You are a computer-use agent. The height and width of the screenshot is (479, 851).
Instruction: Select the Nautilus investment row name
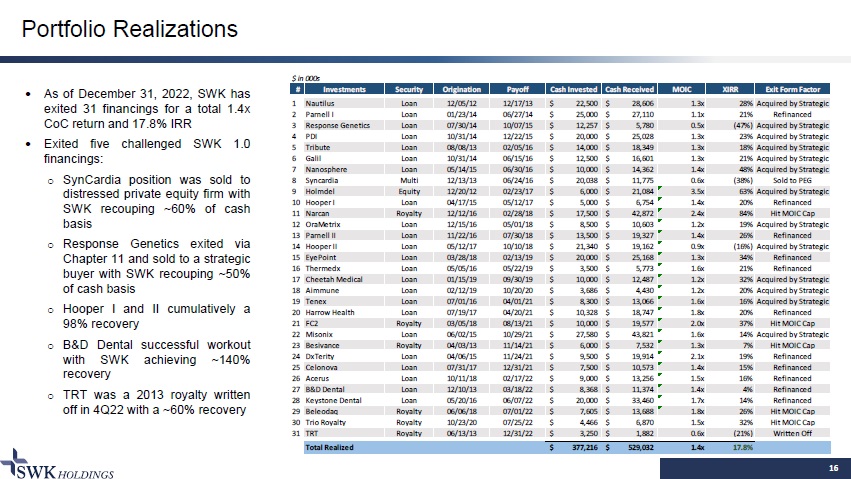coord(320,103)
